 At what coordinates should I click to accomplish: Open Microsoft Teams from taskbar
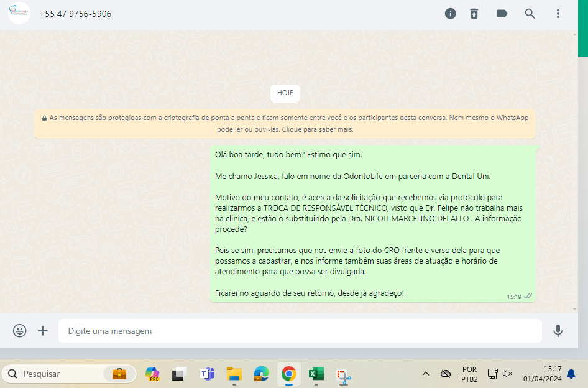[207, 374]
